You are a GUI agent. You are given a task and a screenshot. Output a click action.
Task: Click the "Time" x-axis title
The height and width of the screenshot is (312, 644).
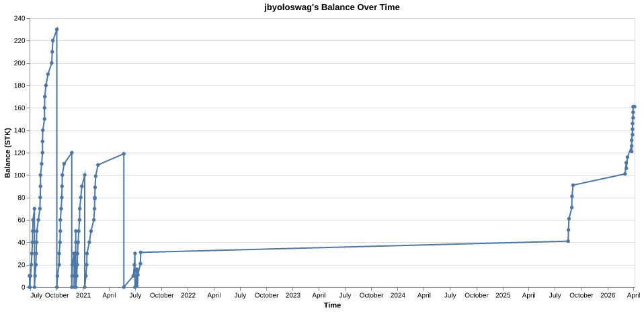(x=332, y=305)
